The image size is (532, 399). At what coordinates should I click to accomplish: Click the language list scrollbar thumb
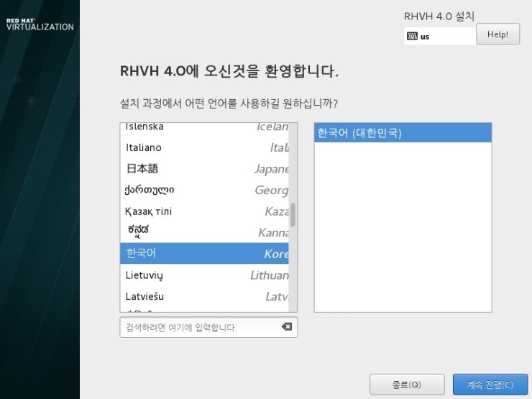[293, 214]
